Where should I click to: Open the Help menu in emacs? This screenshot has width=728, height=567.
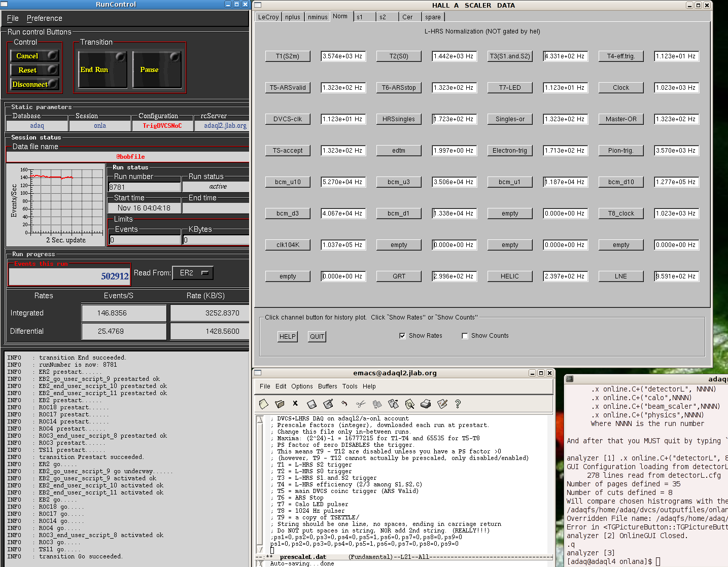click(x=369, y=386)
